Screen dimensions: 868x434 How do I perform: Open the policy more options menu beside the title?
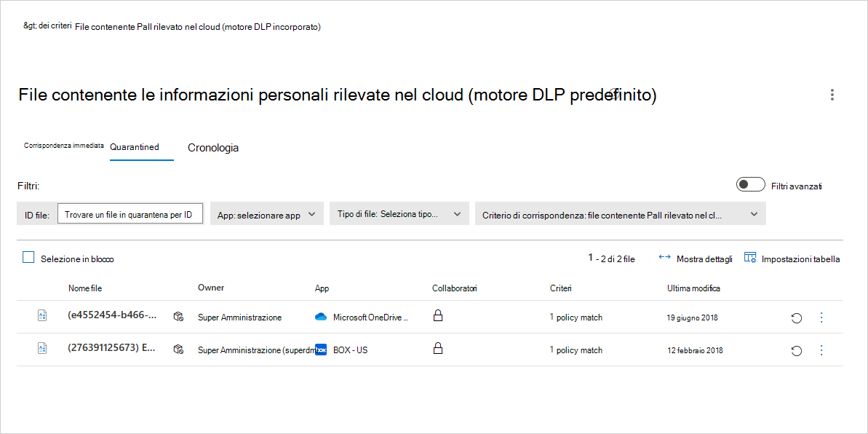coord(832,95)
